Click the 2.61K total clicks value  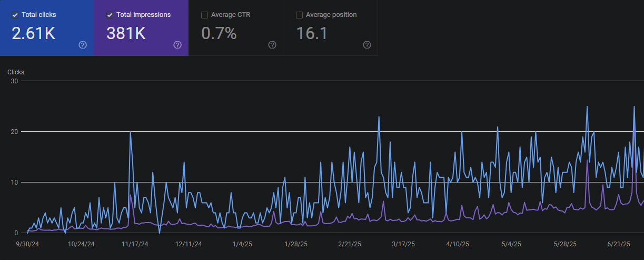33,33
